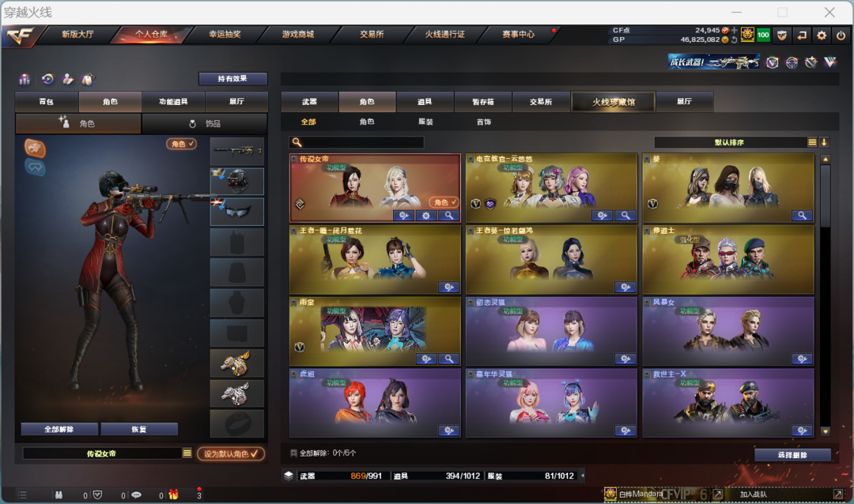
Task: Switch to 火线珍藏馆 tab
Action: pos(614,102)
